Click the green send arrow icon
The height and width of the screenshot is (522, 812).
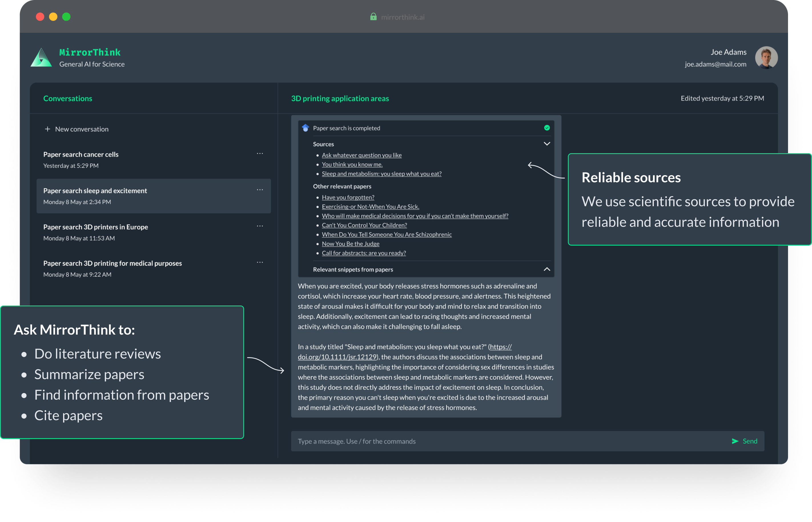[735, 441]
